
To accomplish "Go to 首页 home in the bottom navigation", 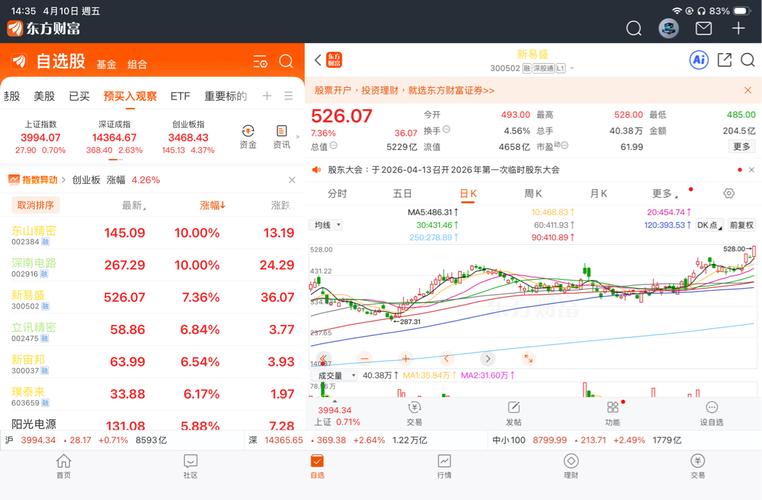I will [64, 466].
